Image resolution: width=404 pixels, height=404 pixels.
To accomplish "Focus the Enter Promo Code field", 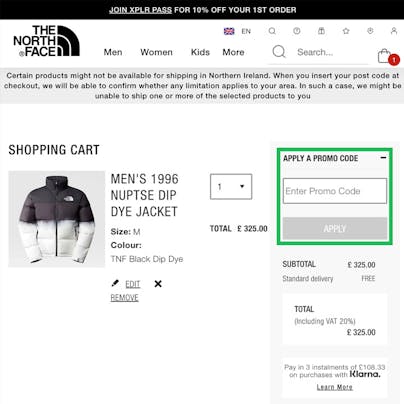I will (335, 191).
